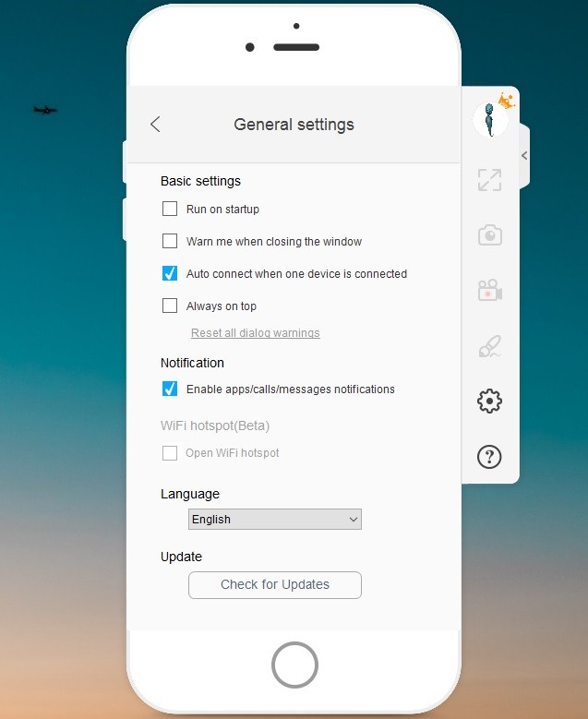
Task: Click the Basic settings heading
Action: (x=200, y=181)
